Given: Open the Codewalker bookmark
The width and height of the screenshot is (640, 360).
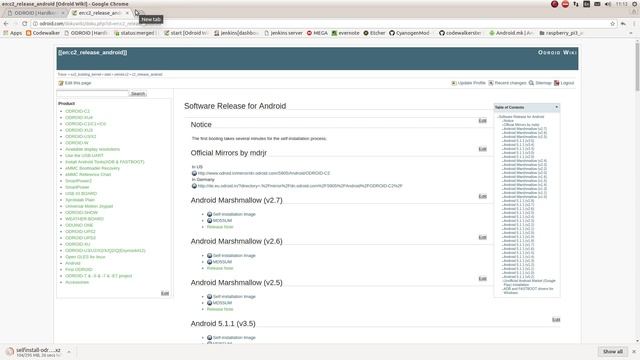Looking at the screenshot, I should 43,33.
